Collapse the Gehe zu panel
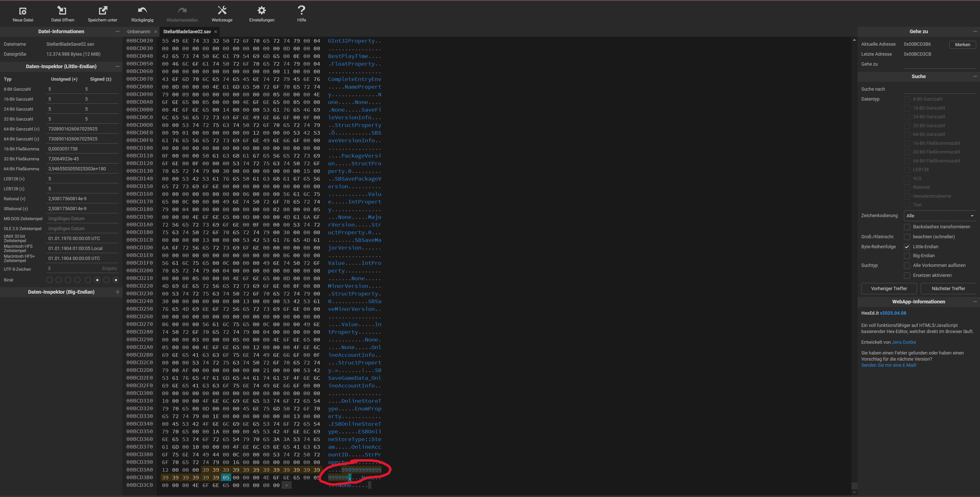 pyautogui.click(x=975, y=32)
